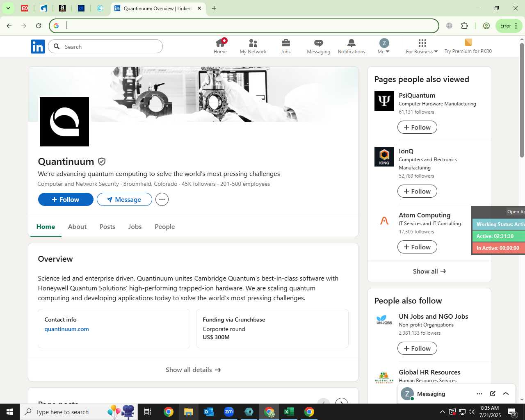
Task: Follow UN Jobs and NGO Jobs
Action: [x=417, y=348]
